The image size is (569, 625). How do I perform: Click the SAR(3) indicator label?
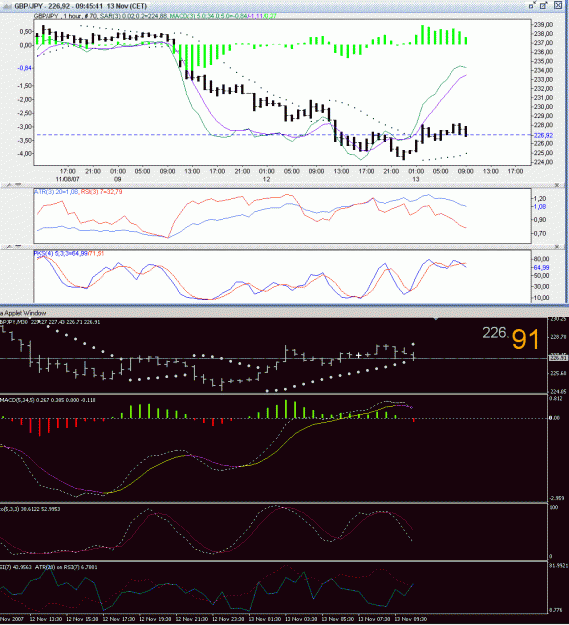coord(131,16)
